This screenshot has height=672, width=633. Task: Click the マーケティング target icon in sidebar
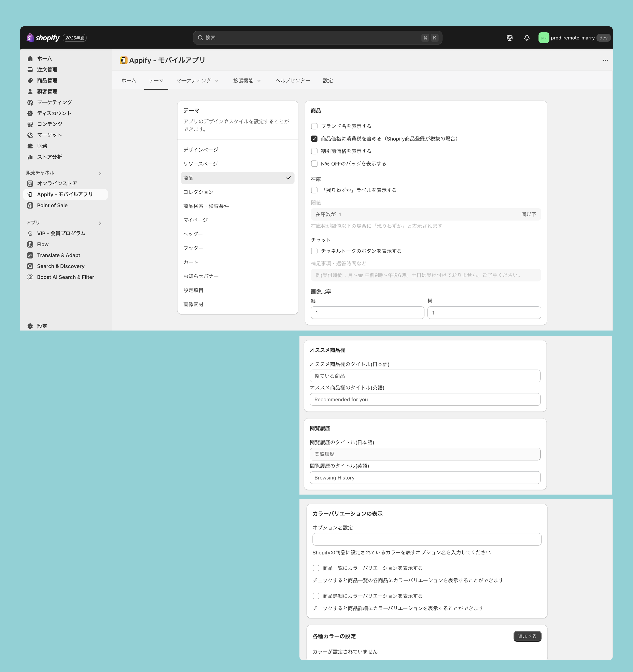coord(30,102)
